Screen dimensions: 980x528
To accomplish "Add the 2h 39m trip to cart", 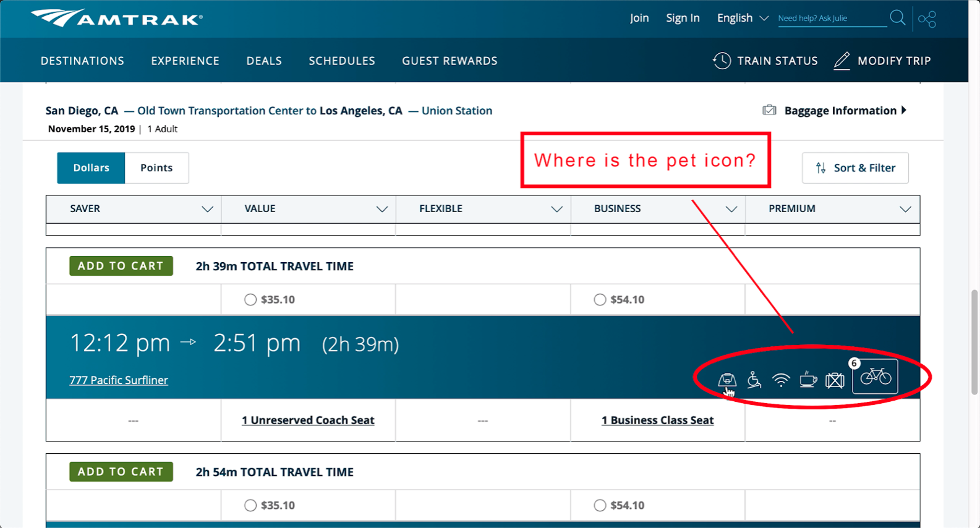I will 121,266.
